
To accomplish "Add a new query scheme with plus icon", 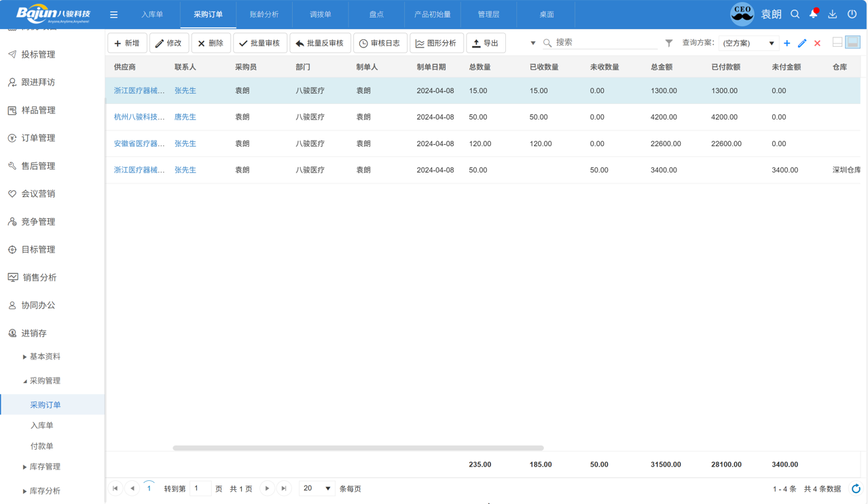I will pyautogui.click(x=786, y=43).
